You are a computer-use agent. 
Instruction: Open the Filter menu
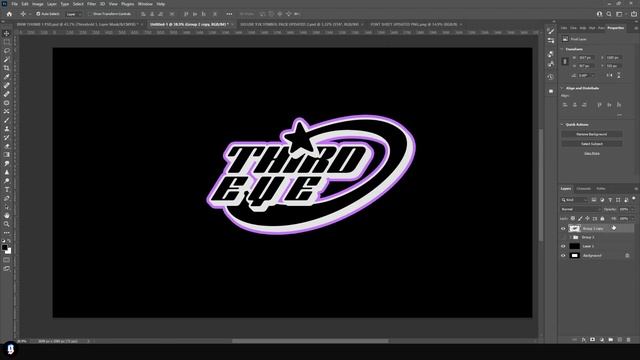click(x=91, y=4)
